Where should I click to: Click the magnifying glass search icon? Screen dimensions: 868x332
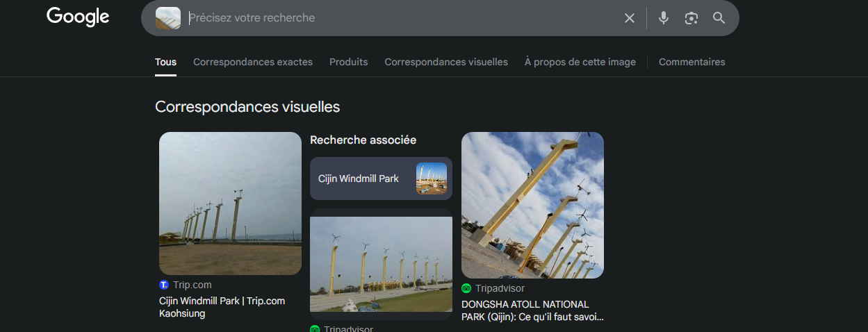[719, 18]
